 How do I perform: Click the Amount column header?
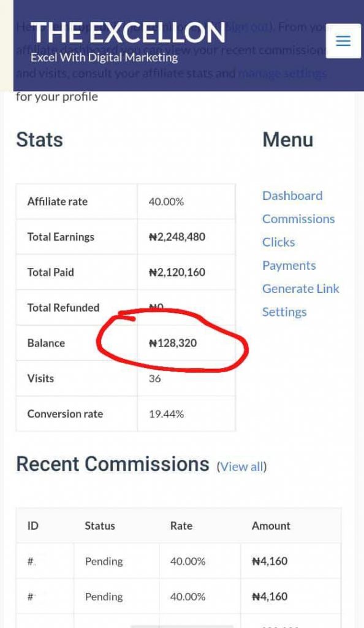tap(271, 526)
